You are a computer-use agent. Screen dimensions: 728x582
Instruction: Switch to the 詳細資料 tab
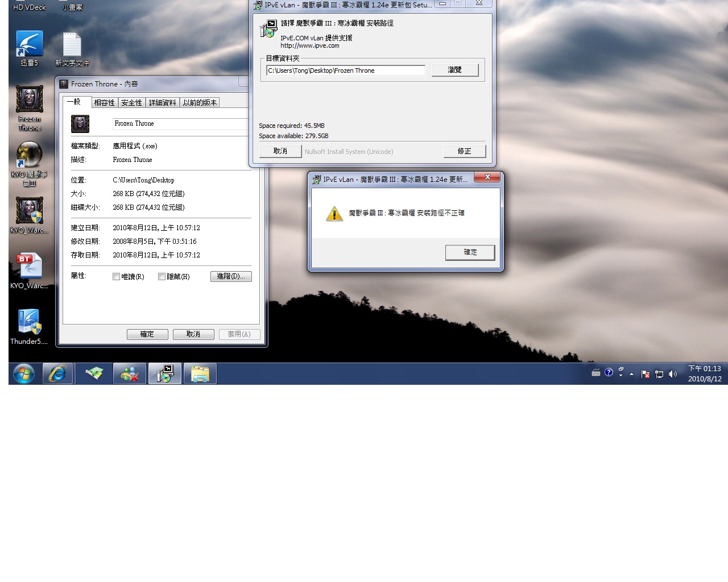pos(162,103)
